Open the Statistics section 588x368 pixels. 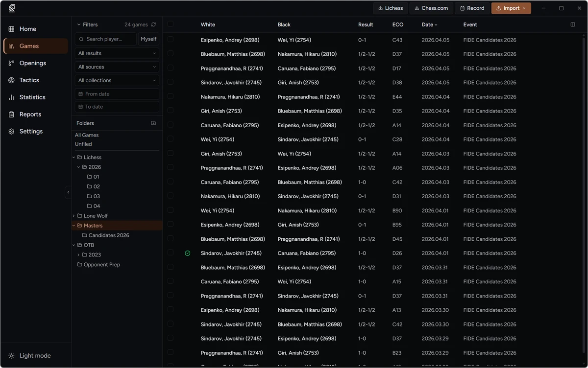tap(36, 97)
